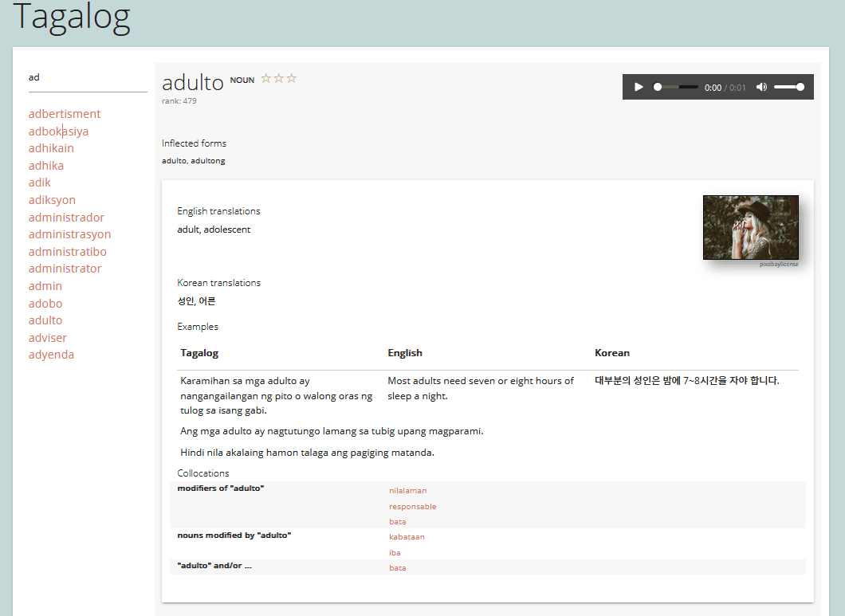Open the woman with hat thumbnail

[750, 227]
